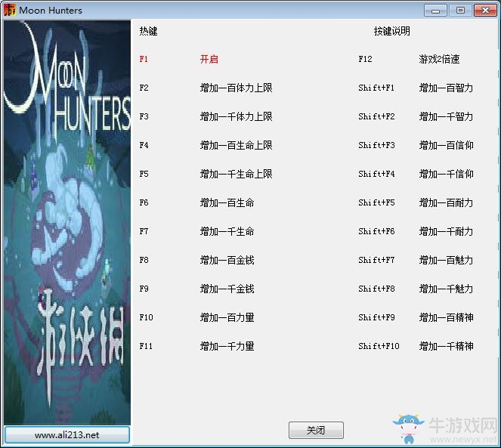Click the F12 hotkey label
The height and width of the screenshot is (448, 501).
pos(365,59)
